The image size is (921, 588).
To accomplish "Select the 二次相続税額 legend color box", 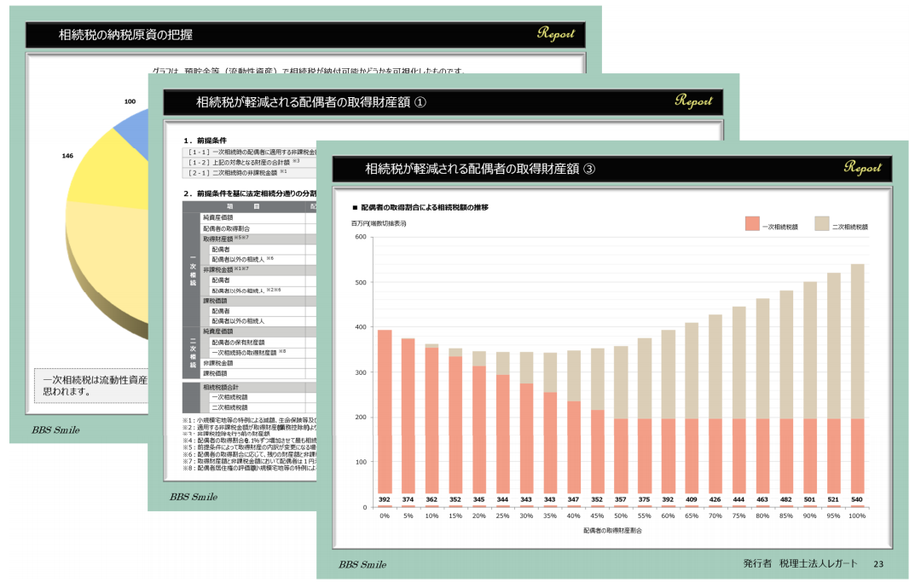I will pos(822,224).
